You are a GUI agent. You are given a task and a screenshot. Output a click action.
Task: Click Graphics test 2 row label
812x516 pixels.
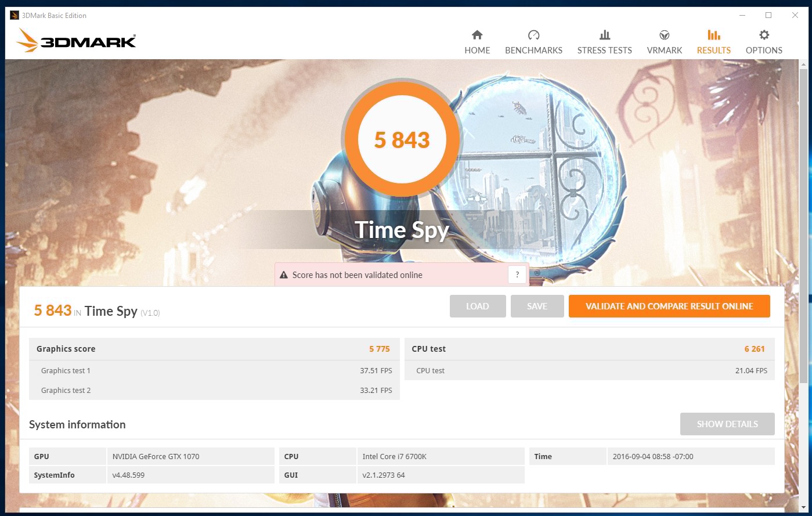pyautogui.click(x=66, y=391)
